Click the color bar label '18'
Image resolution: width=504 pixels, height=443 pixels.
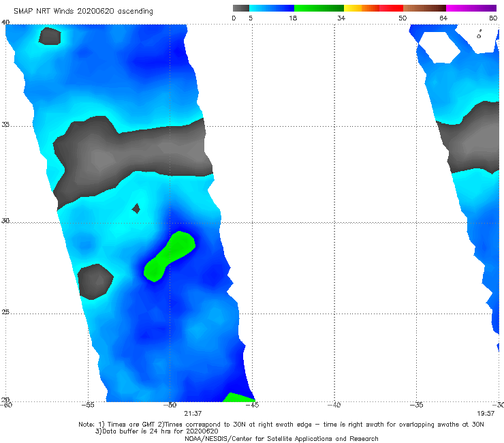pos(293,18)
